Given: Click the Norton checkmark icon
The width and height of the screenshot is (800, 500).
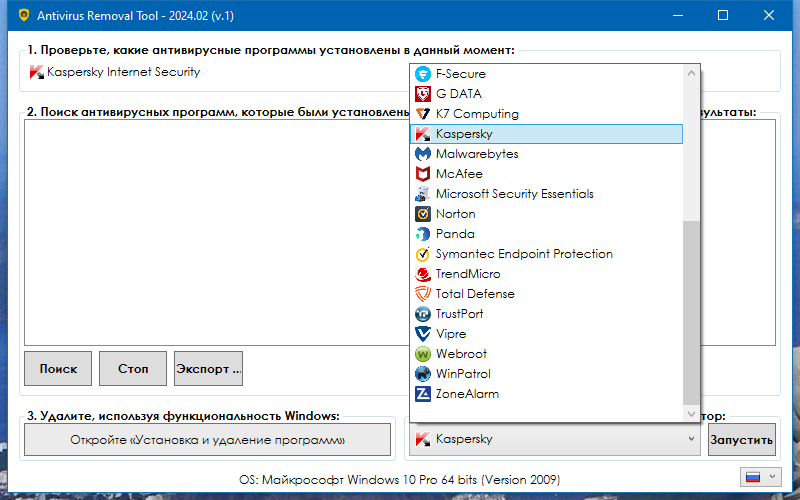Looking at the screenshot, I should click(x=423, y=214).
